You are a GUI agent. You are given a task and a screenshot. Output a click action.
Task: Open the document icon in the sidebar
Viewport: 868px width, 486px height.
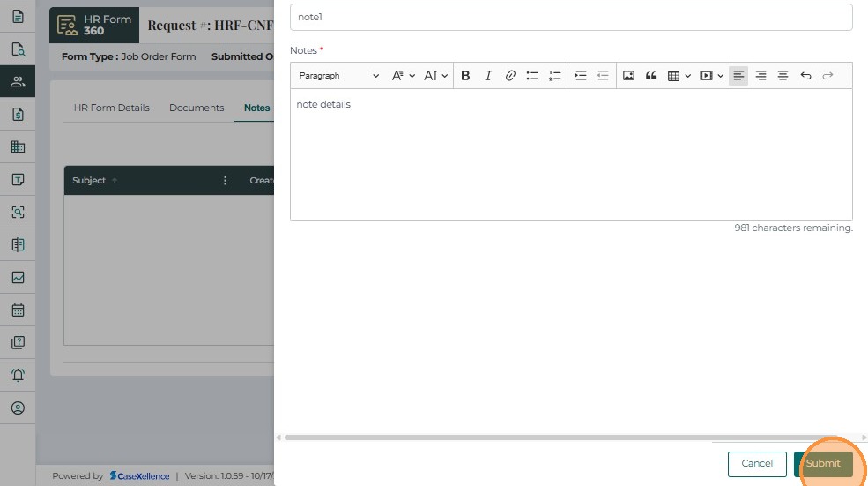18,16
